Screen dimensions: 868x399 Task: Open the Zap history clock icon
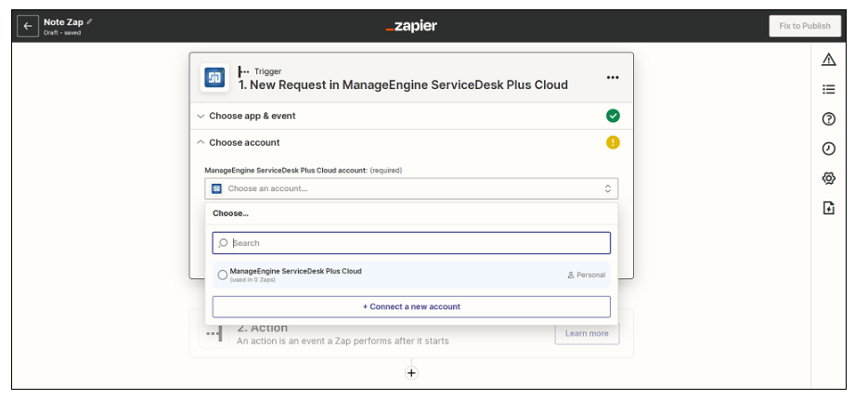point(828,148)
